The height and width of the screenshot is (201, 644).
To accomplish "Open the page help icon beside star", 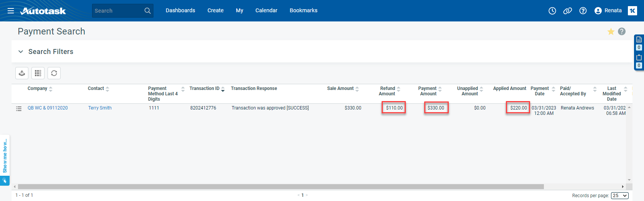I will click(x=622, y=31).
